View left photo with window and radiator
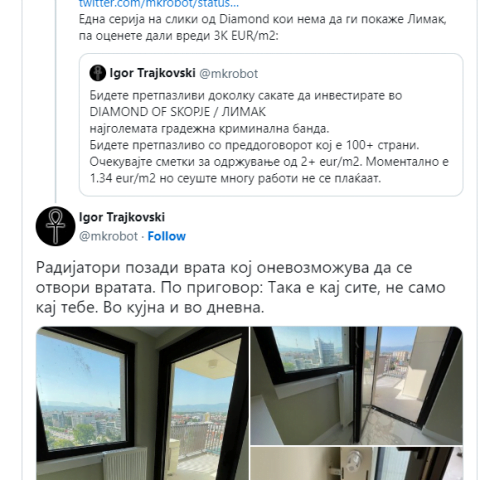Image resolution: width=480 pixels, height=480 pixels. 142,403
